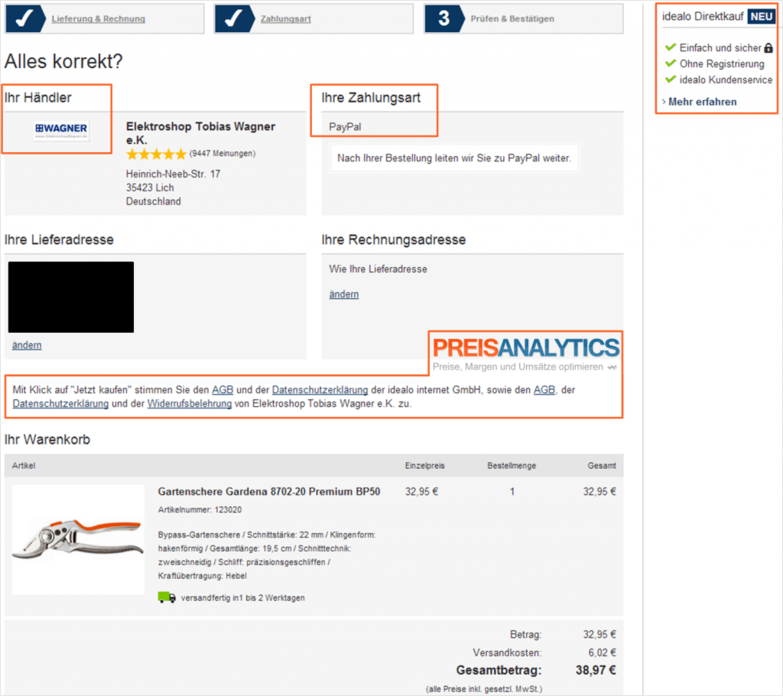
Task: Click the PreisAnalytics logo
Action: (x=526, y=348)
